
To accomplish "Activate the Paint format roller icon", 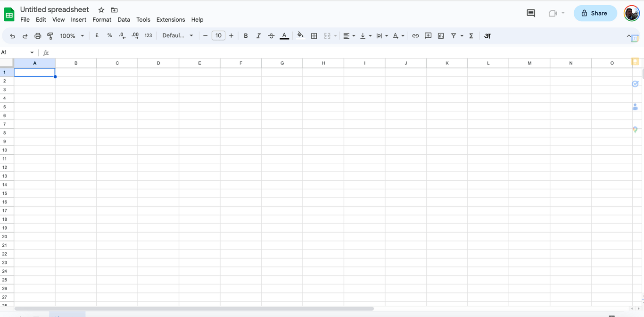I will pyautogui.click(x=50, y=36).
